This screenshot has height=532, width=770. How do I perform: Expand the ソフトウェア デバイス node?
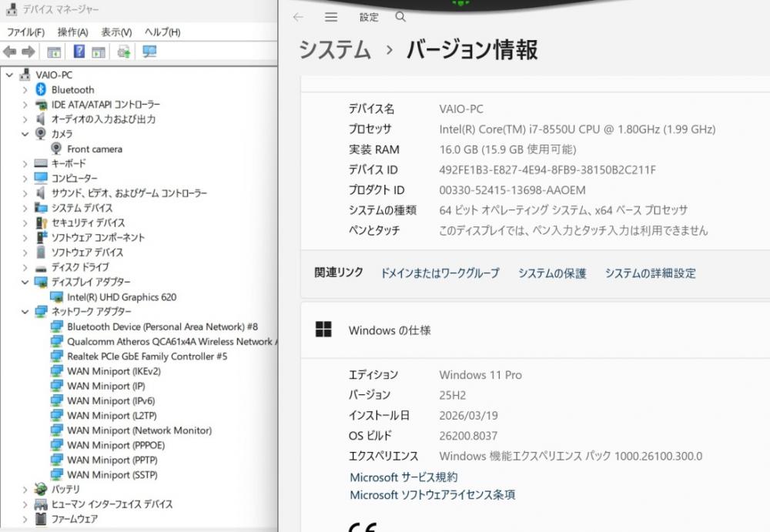25,253
